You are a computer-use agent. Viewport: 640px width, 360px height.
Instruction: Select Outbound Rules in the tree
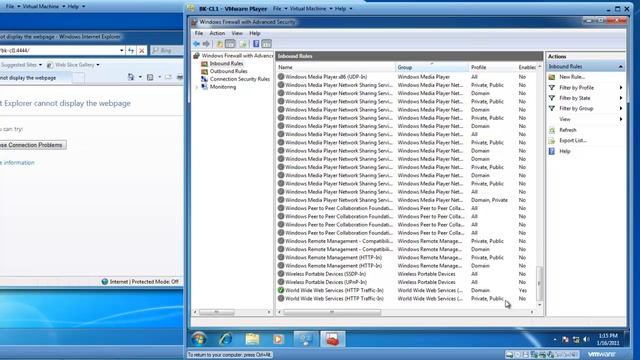pyautogui.click(x=229, y=71)
